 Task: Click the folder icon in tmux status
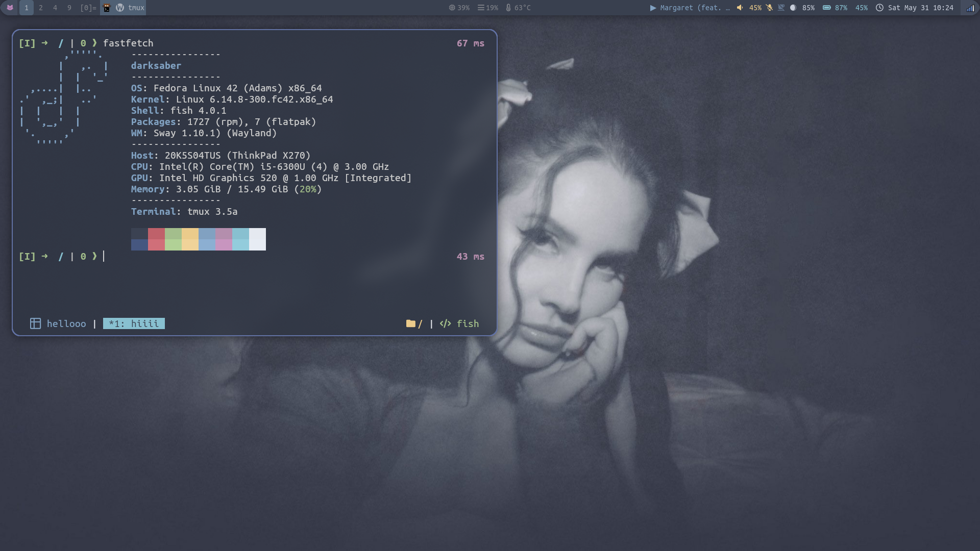coord(410,323)
